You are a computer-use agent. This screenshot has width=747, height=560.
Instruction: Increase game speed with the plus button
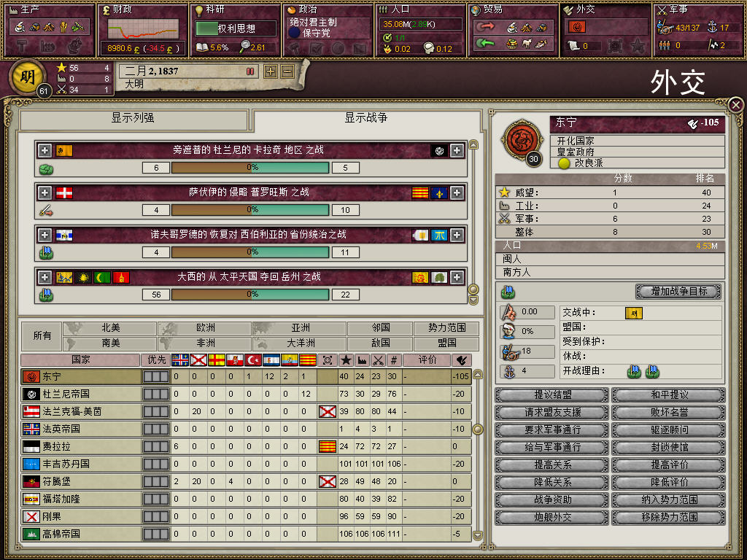tap(271, 71)
